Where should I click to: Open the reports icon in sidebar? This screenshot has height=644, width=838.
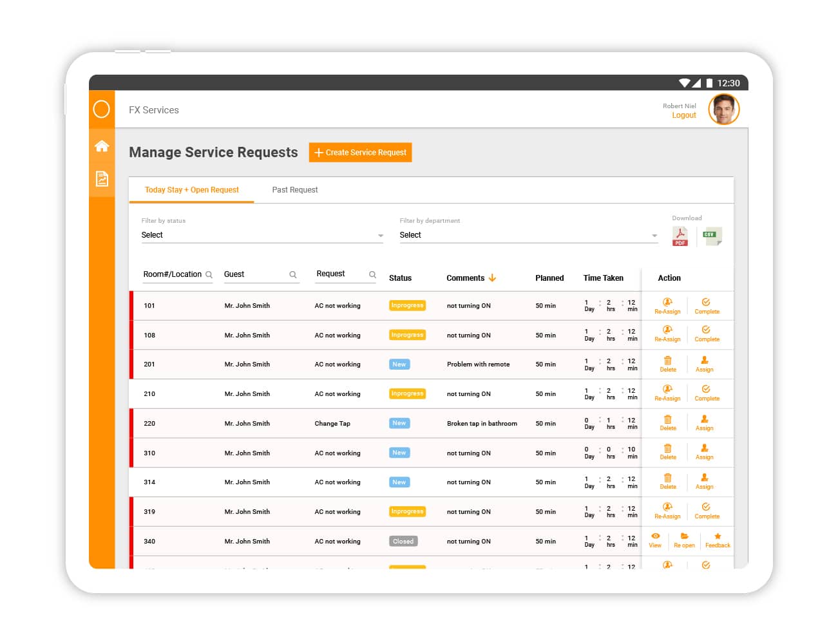tap(102, 179)
